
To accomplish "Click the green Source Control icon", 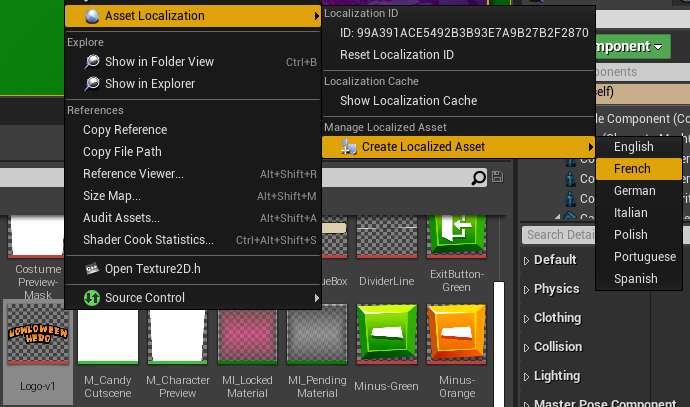I will tap(92, 298).
